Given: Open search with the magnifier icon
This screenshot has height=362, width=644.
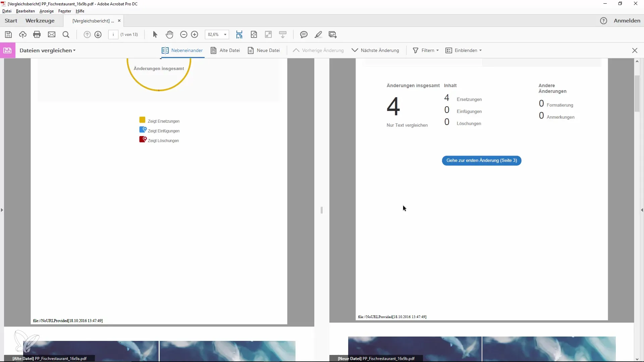Looking at the screenshot, I should [x=66, y=35].
